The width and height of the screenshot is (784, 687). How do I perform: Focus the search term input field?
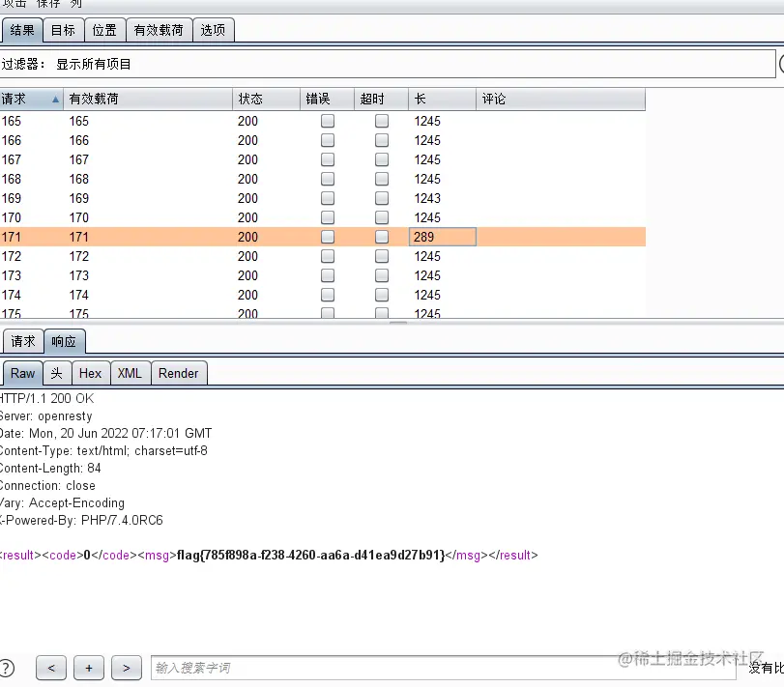(444, 668)
